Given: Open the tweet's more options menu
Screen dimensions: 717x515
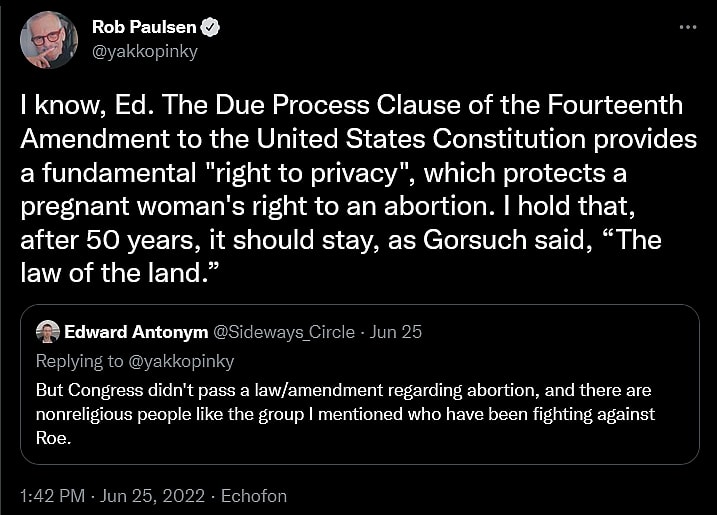Looking at the screenshot, I should pos(687,27).
